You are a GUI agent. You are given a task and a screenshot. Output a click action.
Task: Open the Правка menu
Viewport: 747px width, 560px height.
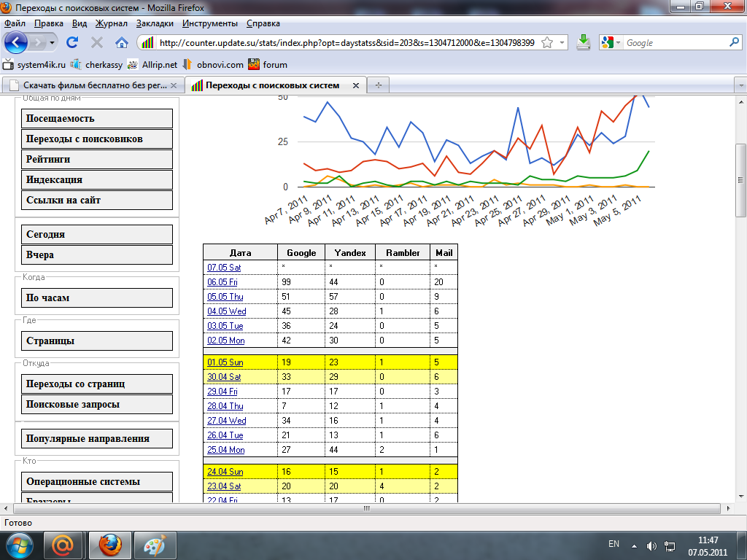pos(49,23)
